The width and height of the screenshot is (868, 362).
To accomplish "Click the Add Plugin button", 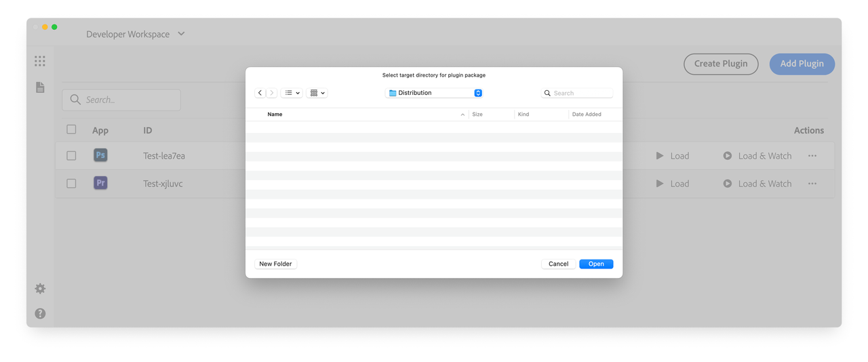I will coord(802,64).
